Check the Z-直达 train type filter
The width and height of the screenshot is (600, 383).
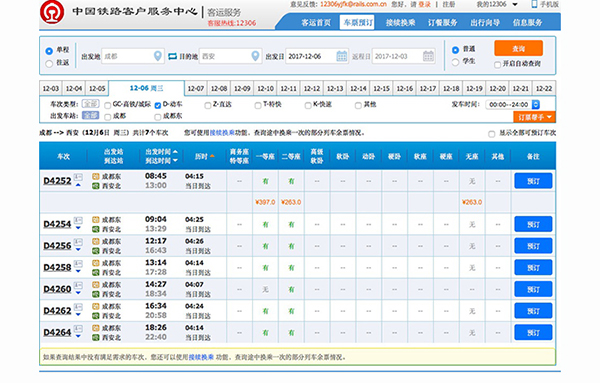[x=208, y=105]
